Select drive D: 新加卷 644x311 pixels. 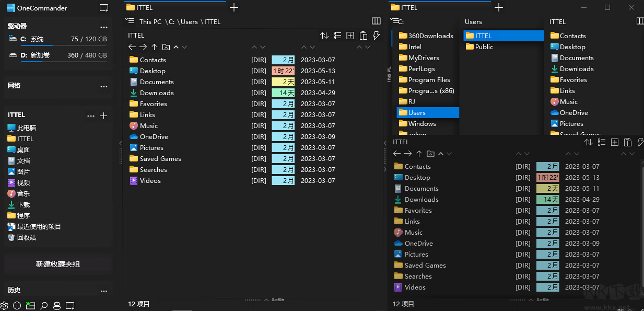[x=58, y=55]
